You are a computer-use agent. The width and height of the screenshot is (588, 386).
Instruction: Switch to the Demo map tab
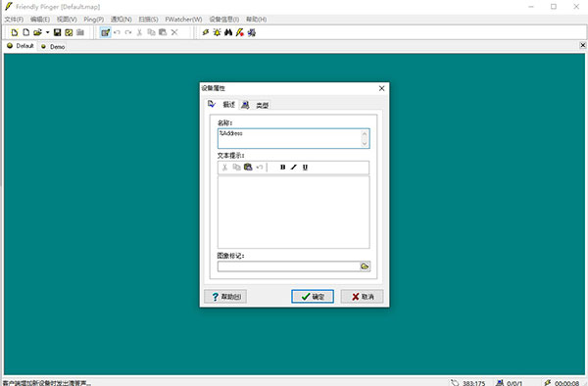[53, 46]
